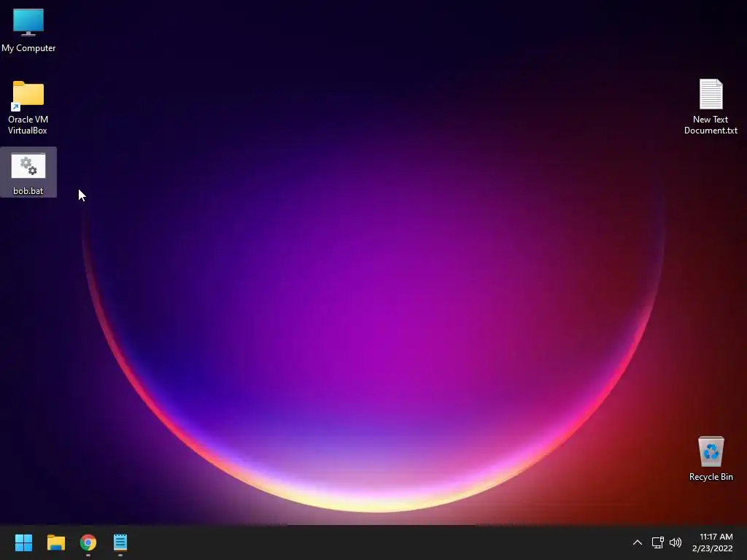
Task: Click the My Computer name label
Action: [x=28, y=48]
